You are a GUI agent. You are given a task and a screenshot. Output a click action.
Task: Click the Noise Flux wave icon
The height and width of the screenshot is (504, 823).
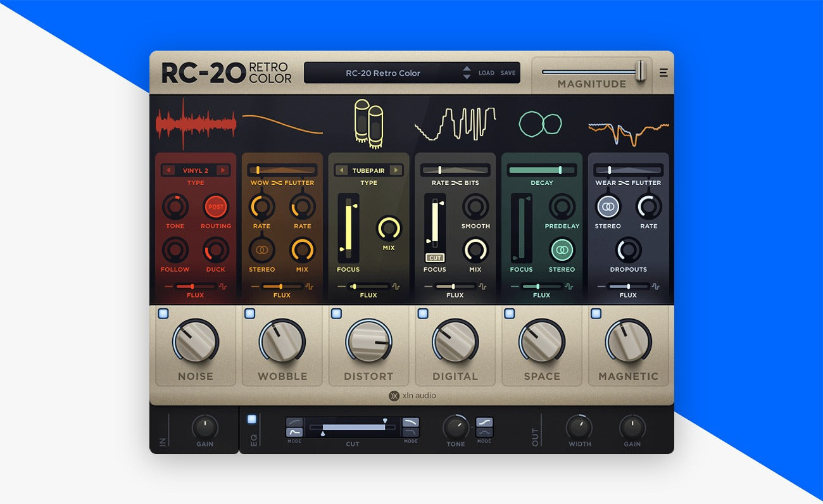pos(223,286)
